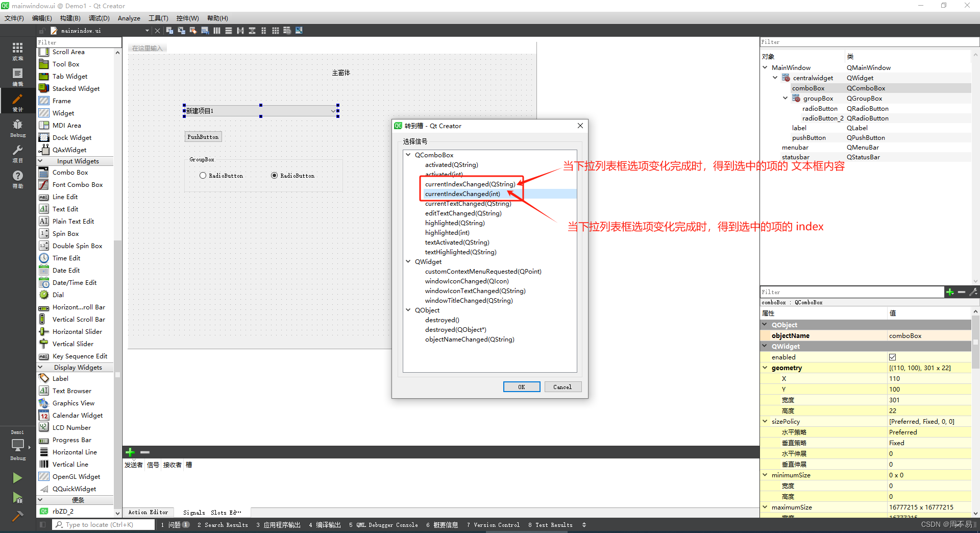The width and height of the screenshot is (980, 533).
Task: Apply form layout from toolbar
Action: [x=264, y=31]
